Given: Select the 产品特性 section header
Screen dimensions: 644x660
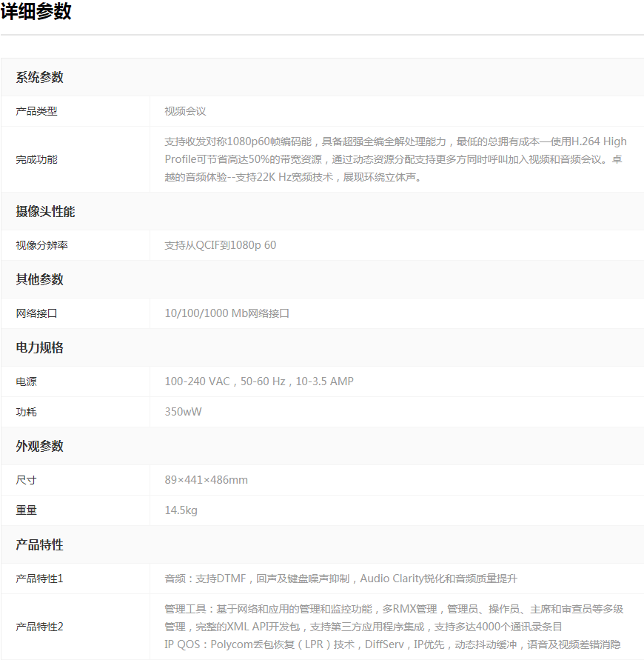Looking at the screenshot, I should coord(40,544).
